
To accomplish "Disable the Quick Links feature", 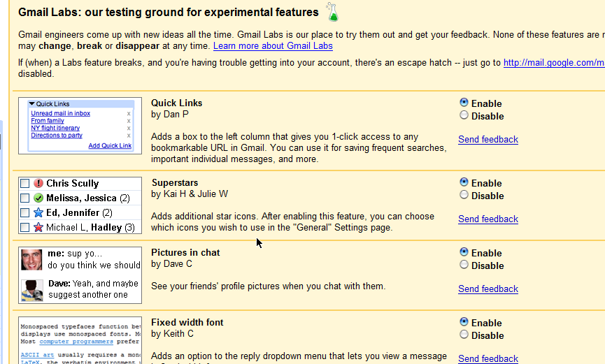I will pos(464,115).
